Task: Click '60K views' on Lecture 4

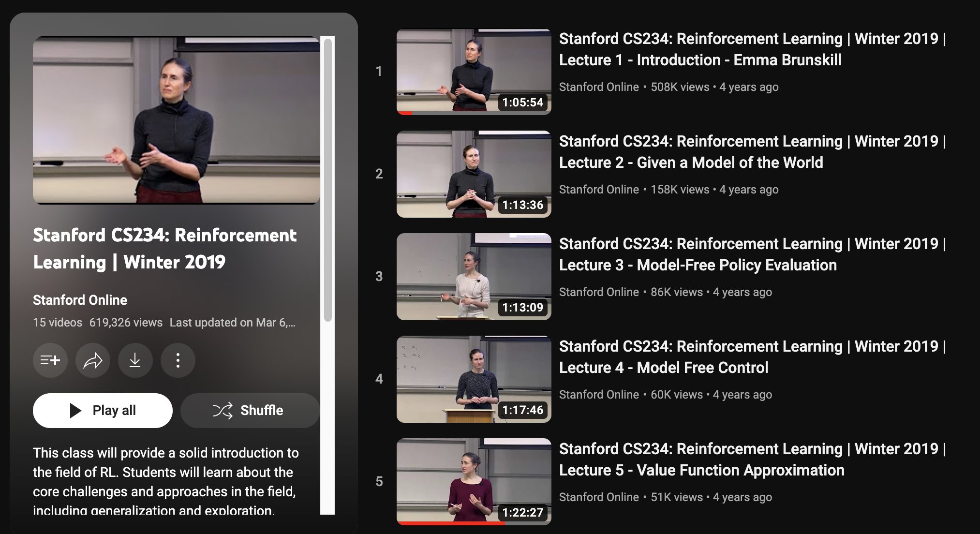Action: [x=677, y=395]
